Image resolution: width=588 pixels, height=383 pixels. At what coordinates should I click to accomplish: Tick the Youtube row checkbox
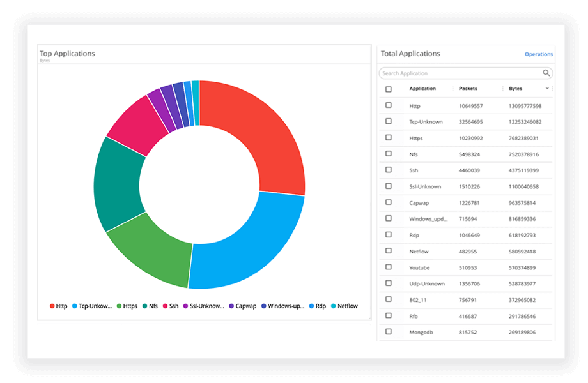[x=389, y=267]
